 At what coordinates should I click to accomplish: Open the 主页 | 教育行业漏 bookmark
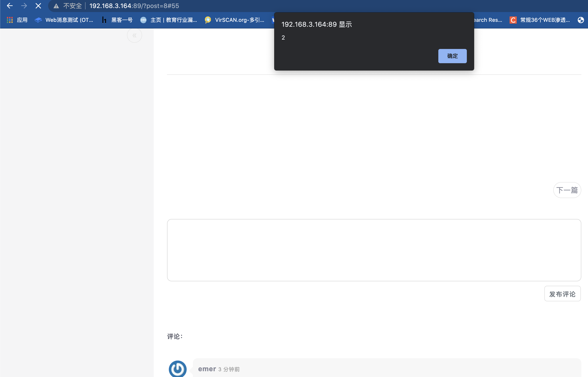(x=169, y=20)
